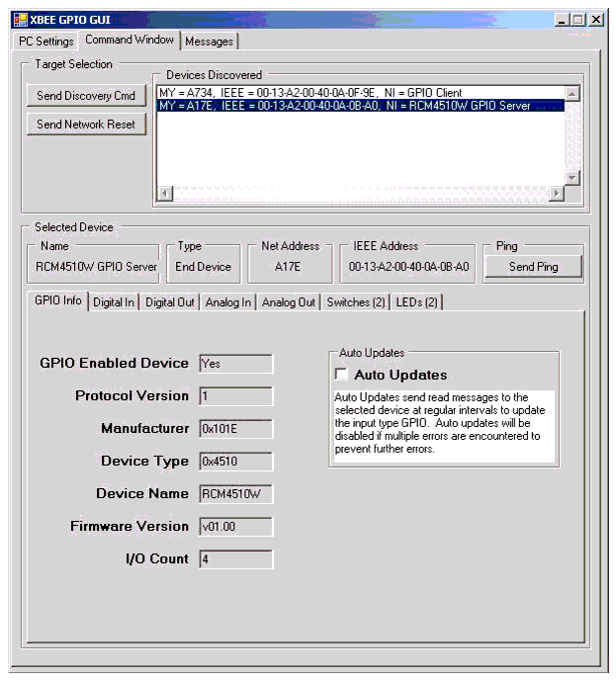This screenshot has height=681, width=616.
Task: Click the Send Network Reset button
Action: (86, 125)
